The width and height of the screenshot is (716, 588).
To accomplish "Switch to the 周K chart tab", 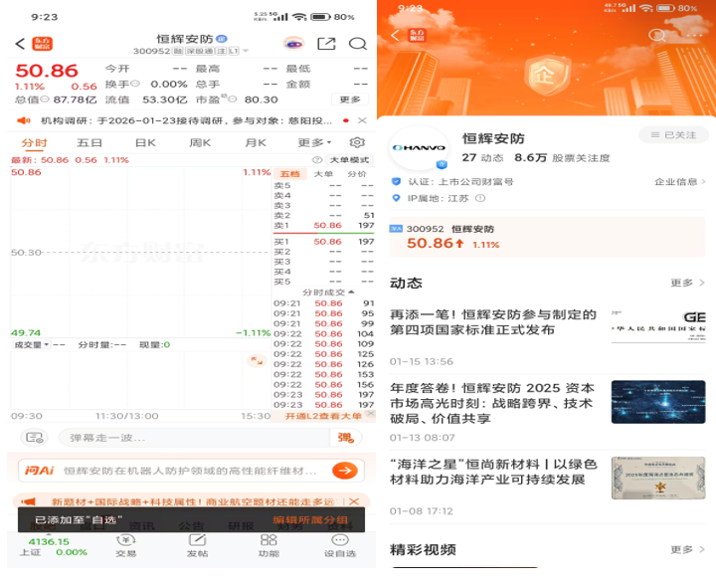I will (x=200, y=143).
